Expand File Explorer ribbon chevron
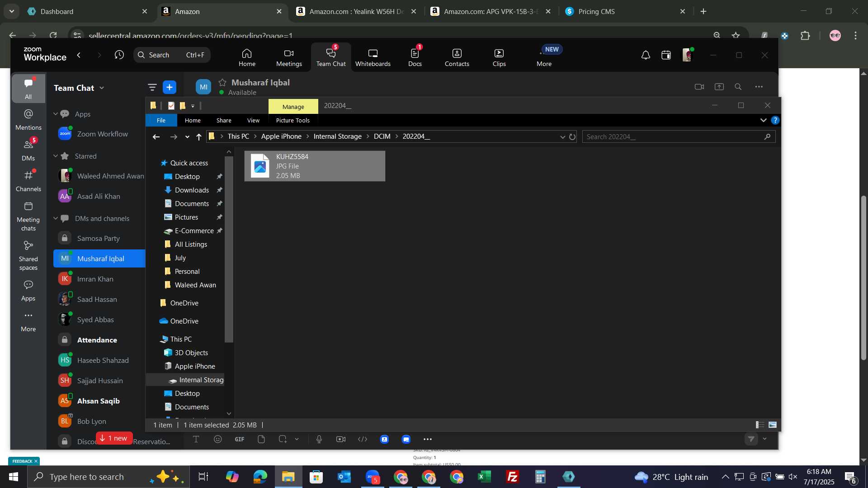 (763, 120)
